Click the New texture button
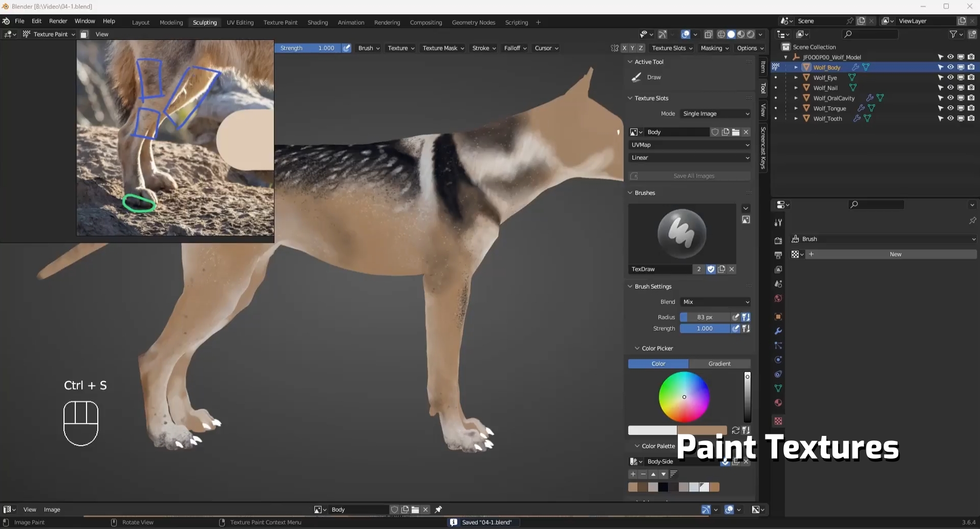 click(896, 254)
